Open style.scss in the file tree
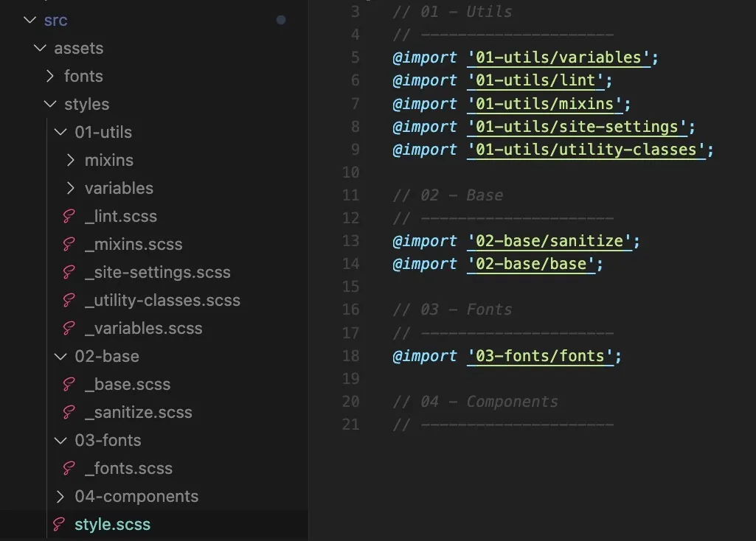The width and height of the screenshot is (756, 541). 112,525
